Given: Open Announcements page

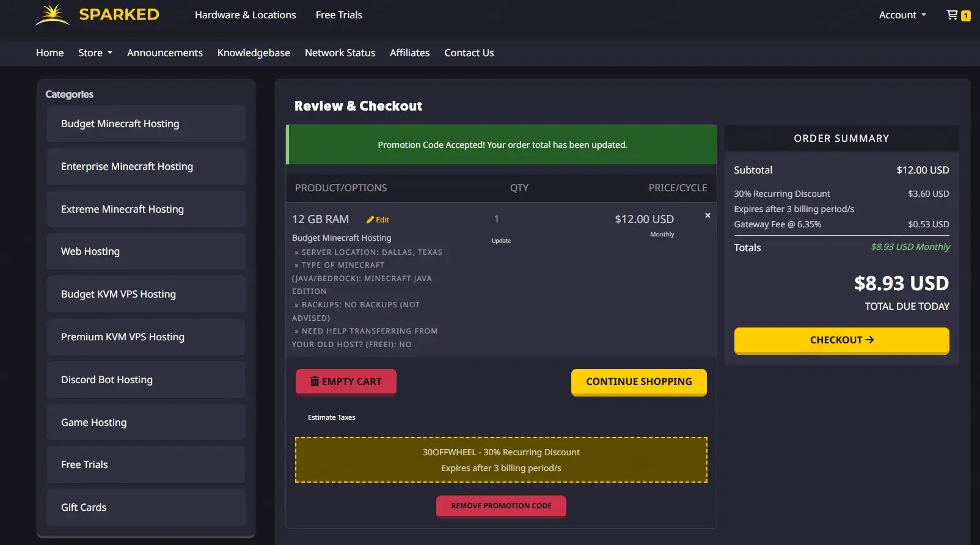Looking at the screenshot, I should tap(165, 53).
